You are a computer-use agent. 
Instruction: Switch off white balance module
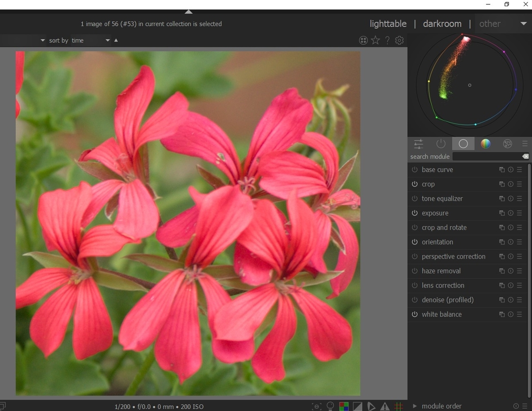click(415, 314)
